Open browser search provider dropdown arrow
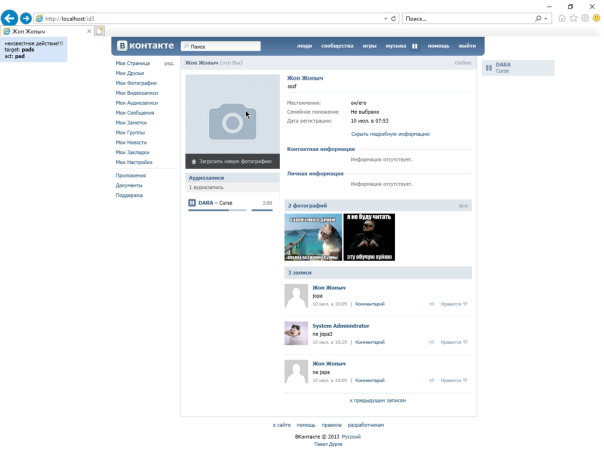Viewport: 604px width, 464px height. point(545,18)
